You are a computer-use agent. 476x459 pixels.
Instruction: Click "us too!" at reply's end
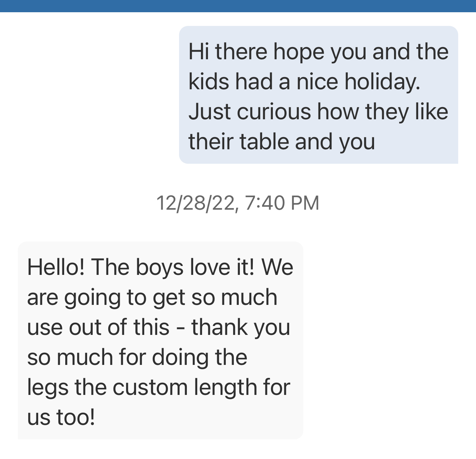point(61,418)
